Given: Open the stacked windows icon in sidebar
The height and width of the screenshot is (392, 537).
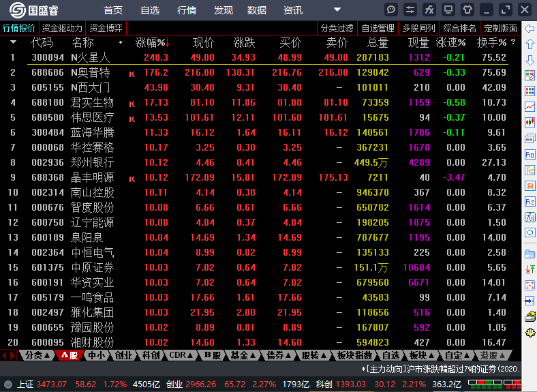Looking at the screenshot, I should coord(530,138).
